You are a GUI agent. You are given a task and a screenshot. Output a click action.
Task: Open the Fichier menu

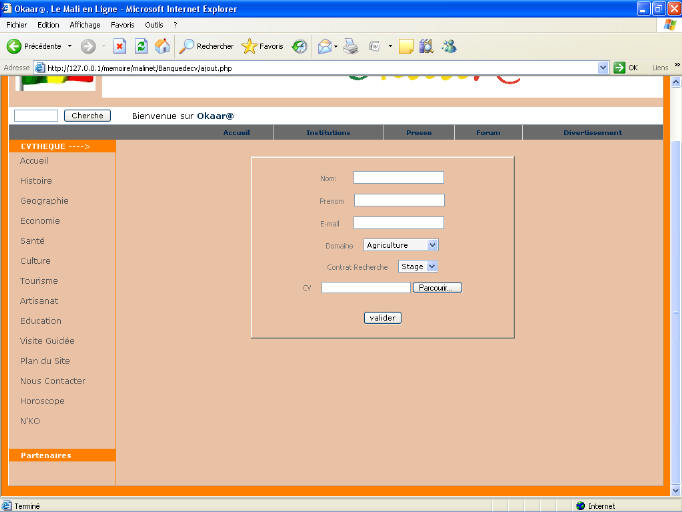[17, 25]
